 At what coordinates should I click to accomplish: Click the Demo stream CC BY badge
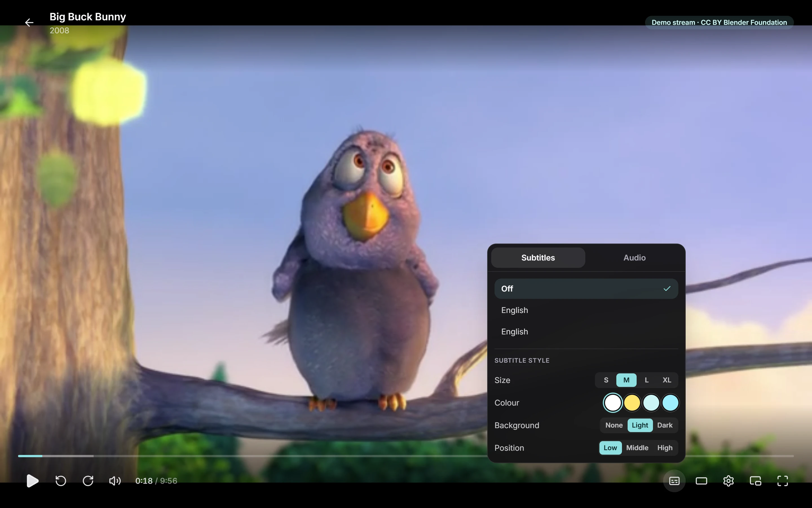[719, 23]
